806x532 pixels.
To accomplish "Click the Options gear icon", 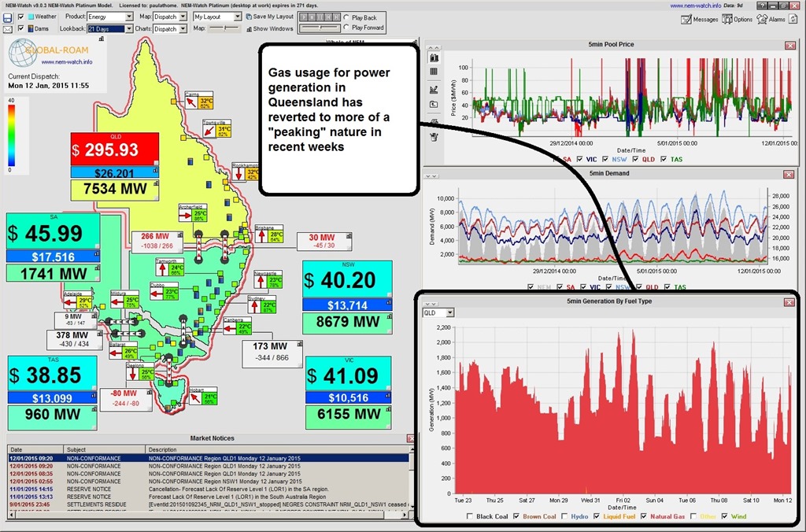I will 727,19.
